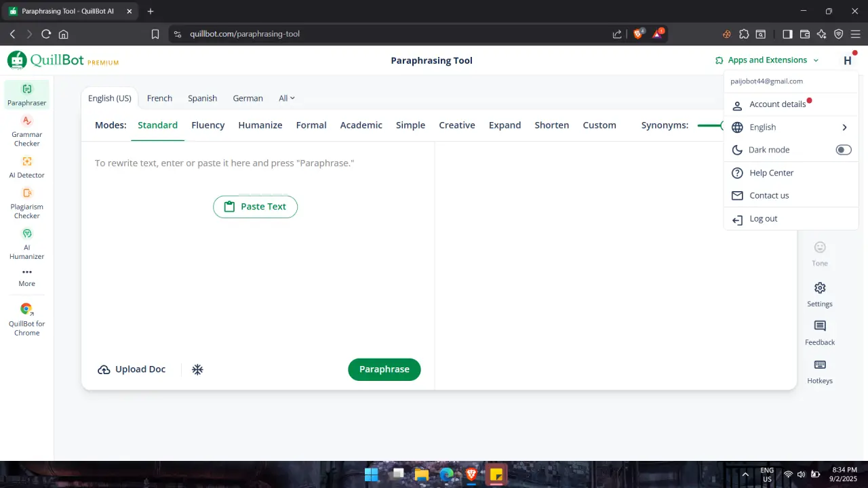This screenshot has width=868, height=488.
Task: Select Academic mode
Action: click(361, 125)
